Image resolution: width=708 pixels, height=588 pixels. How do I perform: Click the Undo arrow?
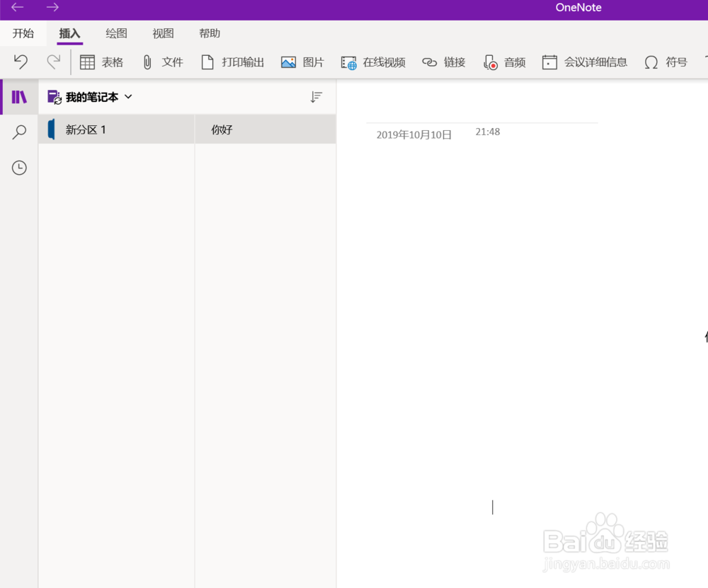tap(19, 62)
